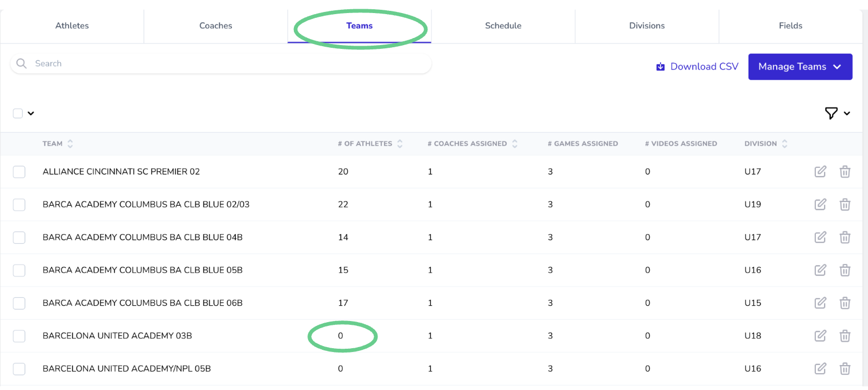
Task: Expand the bulk selection options arrow
Action: click(31, 114)
